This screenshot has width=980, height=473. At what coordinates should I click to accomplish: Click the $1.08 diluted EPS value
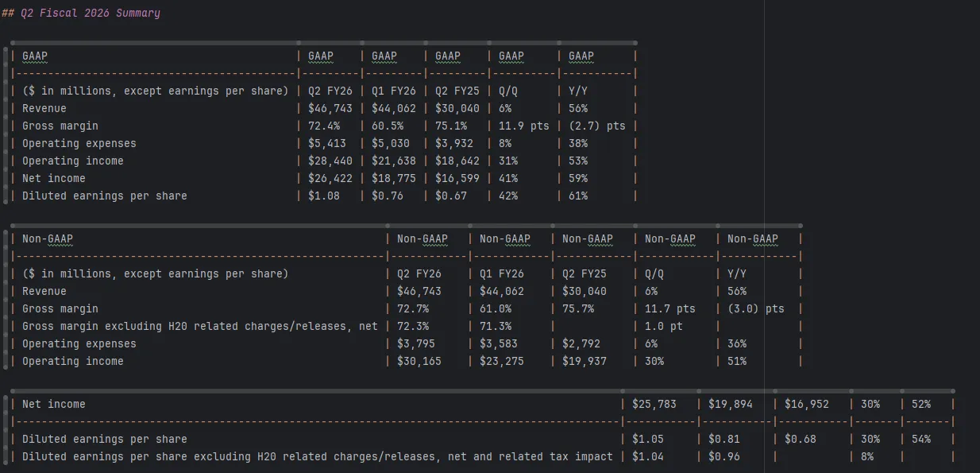324,196
